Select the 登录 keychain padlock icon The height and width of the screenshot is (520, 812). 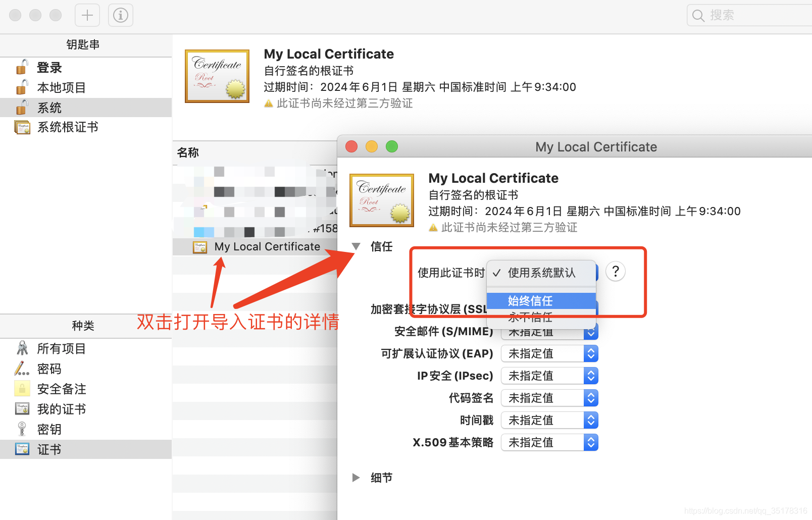point(22,67)
